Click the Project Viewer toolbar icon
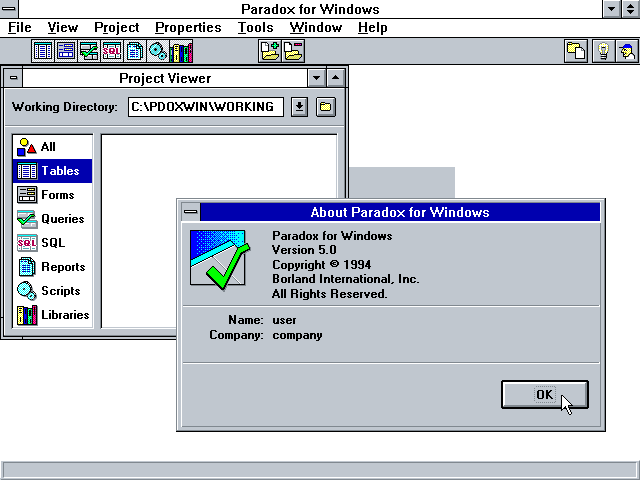The height and width of the screenshot is (480, 640). [x=576, y=51]
